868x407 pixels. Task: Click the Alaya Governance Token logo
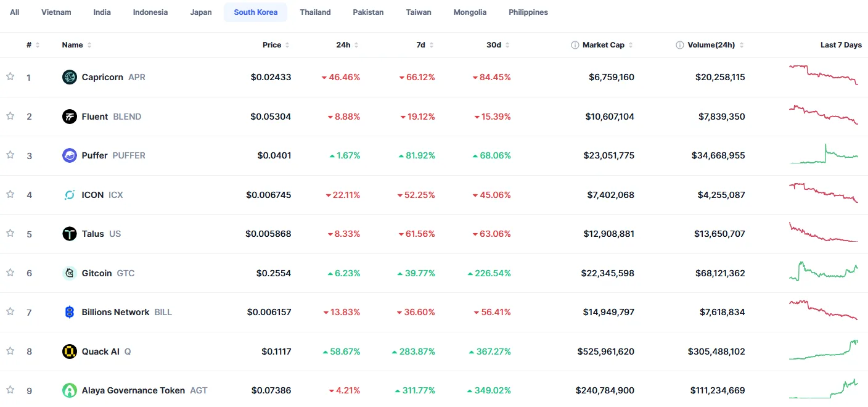(70, 390)
